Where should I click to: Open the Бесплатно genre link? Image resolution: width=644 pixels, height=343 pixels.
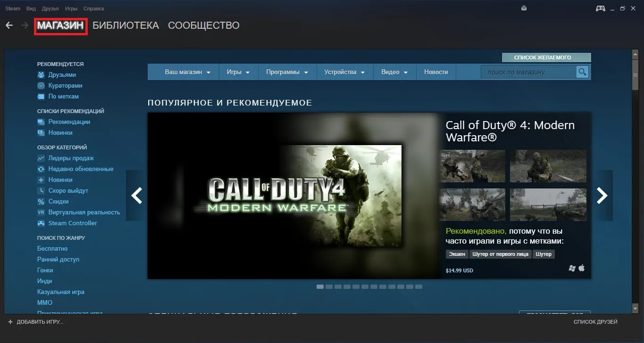pos(52,249)
